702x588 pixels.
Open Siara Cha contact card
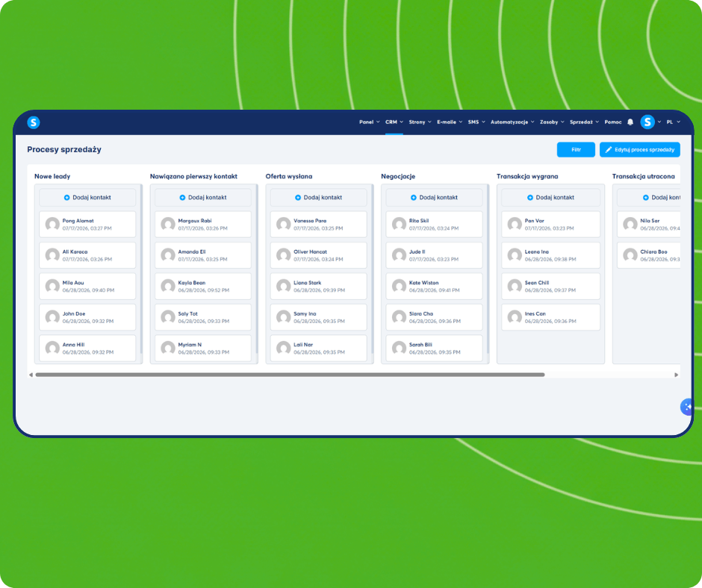(x=434, y=317)
